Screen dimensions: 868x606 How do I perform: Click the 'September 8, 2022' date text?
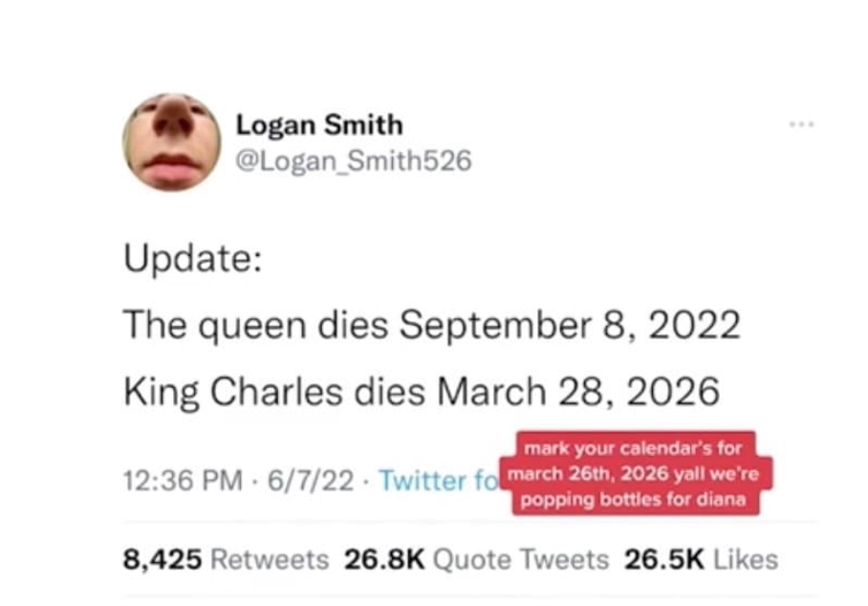tap(569, 327)
